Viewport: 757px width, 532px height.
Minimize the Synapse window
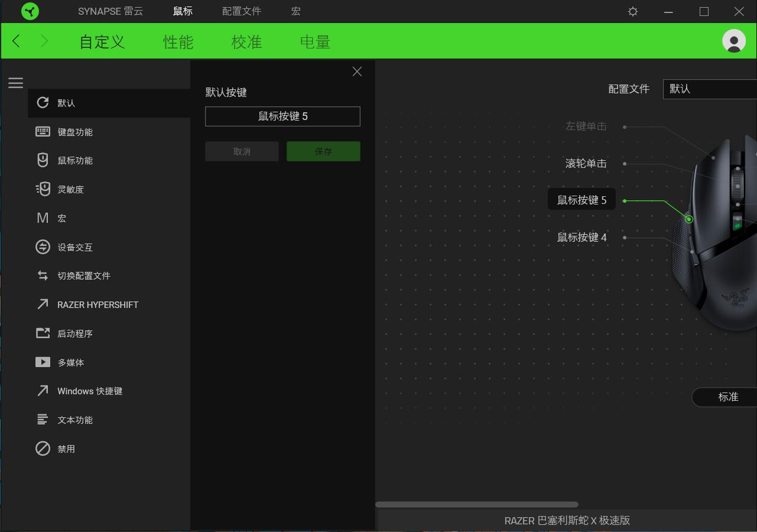[668, 11]
